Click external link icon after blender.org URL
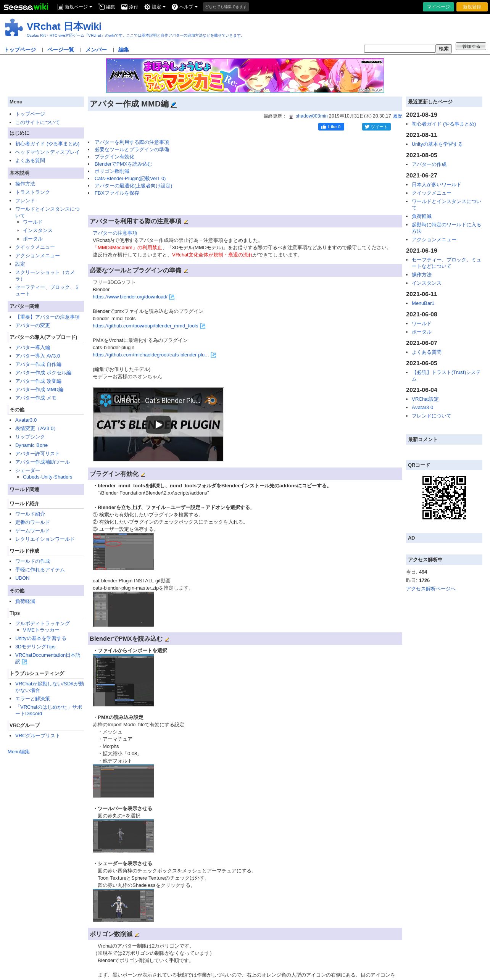The image size is (490, 980). point(172,297)
